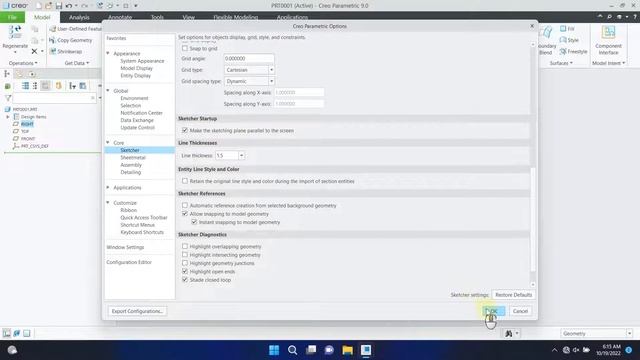Switch to the Tools ribbon tab
640x360 pixels.
(x=157, y=17)
